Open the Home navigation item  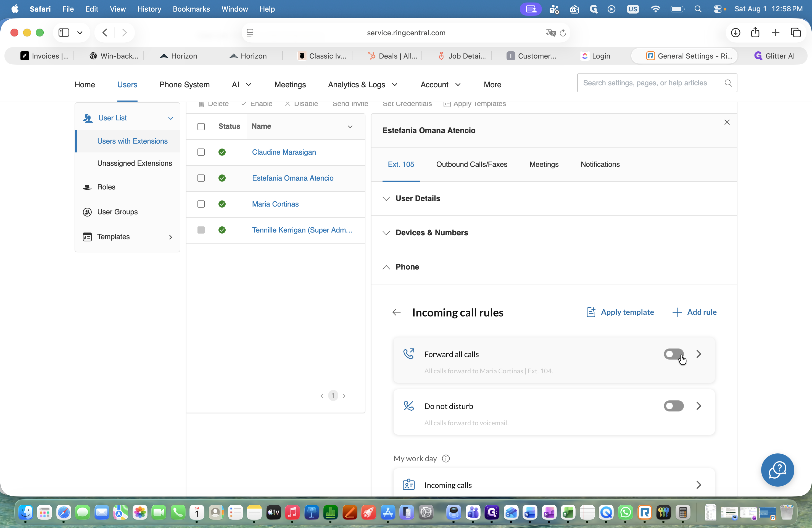85,85
